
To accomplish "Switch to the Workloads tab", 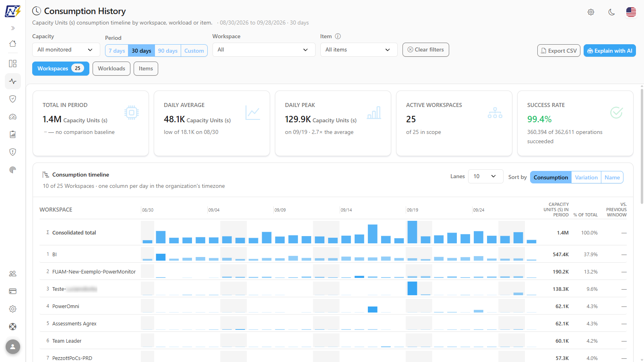I will point(111,68).
